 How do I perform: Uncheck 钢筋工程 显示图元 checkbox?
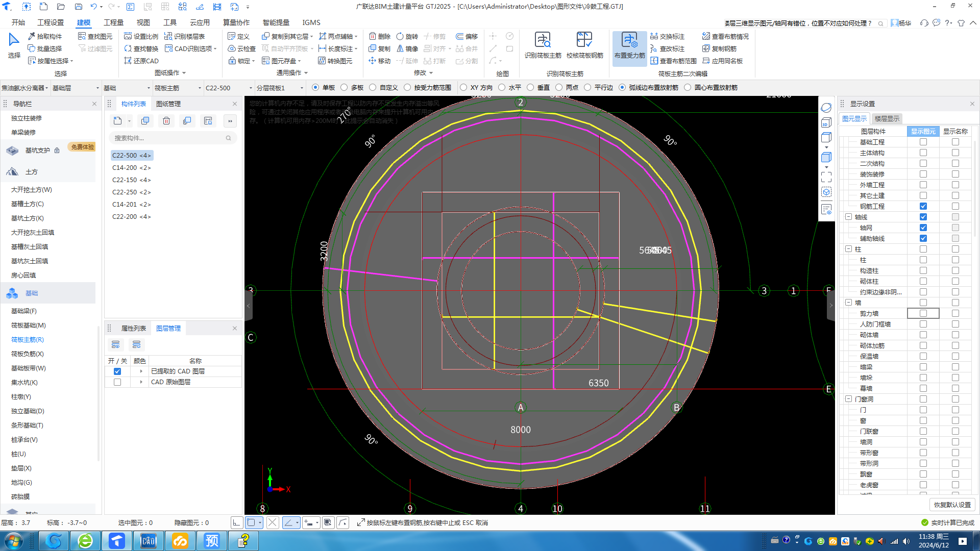pyautogui.click(x=923, y=206)
